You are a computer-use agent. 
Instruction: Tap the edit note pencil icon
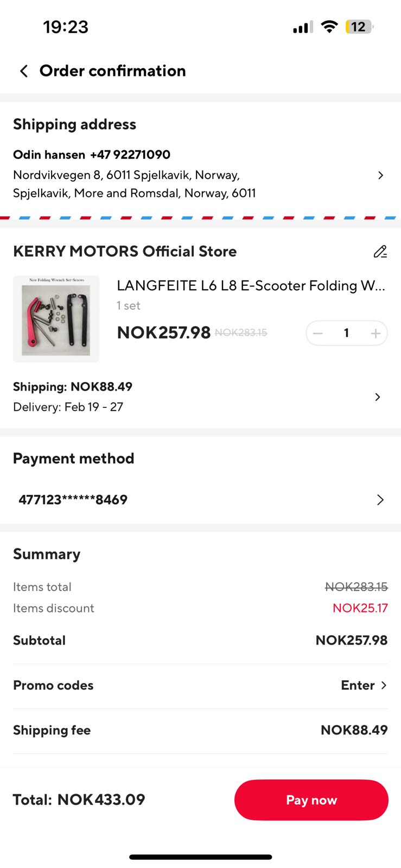pyautogui.click(x=380, y=252)
